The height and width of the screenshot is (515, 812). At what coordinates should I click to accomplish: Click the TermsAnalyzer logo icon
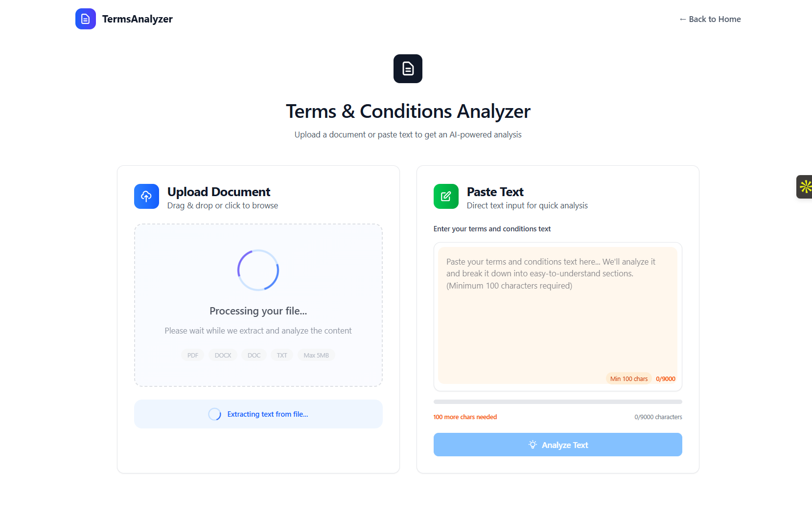pyautogui.click(x=85, y=19)
